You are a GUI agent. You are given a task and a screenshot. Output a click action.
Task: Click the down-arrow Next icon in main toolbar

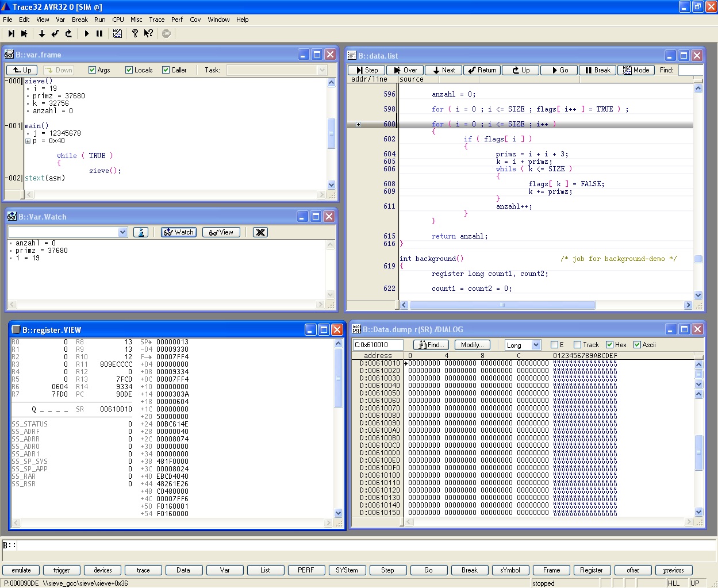(42, 34)
